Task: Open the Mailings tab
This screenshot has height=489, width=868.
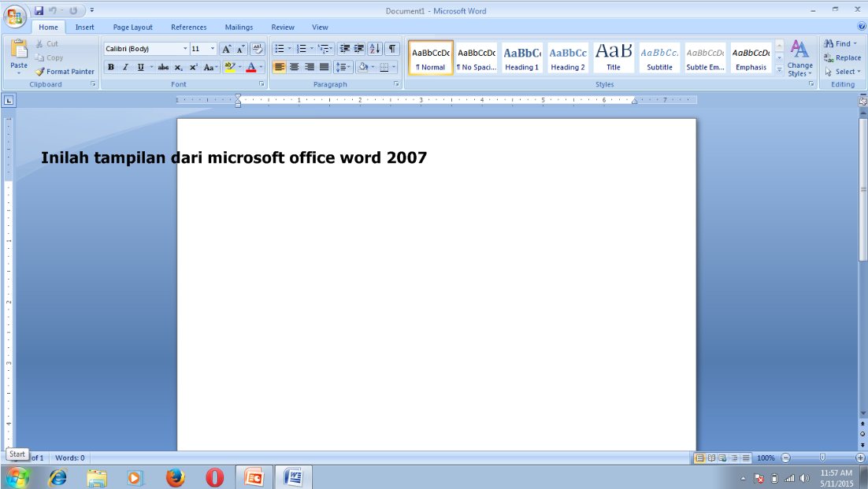Action: (239, 27)
